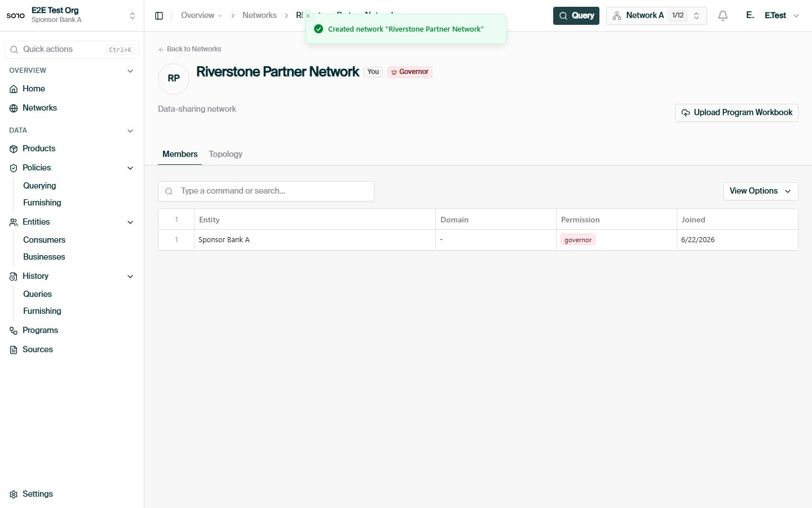The image size is (812, 508).
Task: Click the You badge near the title
Action: [x=373, y=72]
